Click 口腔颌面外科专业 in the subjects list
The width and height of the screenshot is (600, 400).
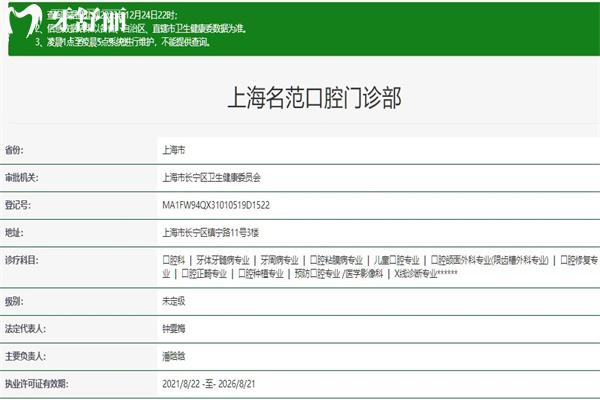pyautogui.click(x=460, y=260)
